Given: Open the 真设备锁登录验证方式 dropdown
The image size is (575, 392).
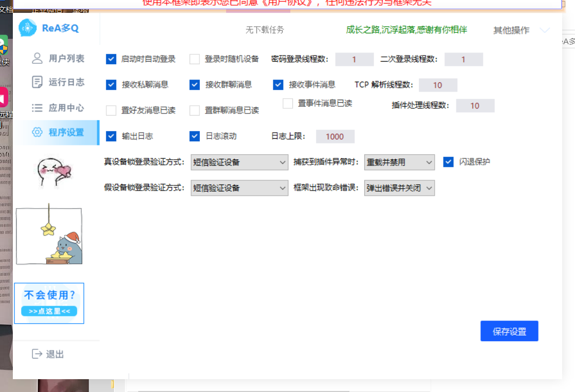Looking at the screenshot, I should coord(239,162).
